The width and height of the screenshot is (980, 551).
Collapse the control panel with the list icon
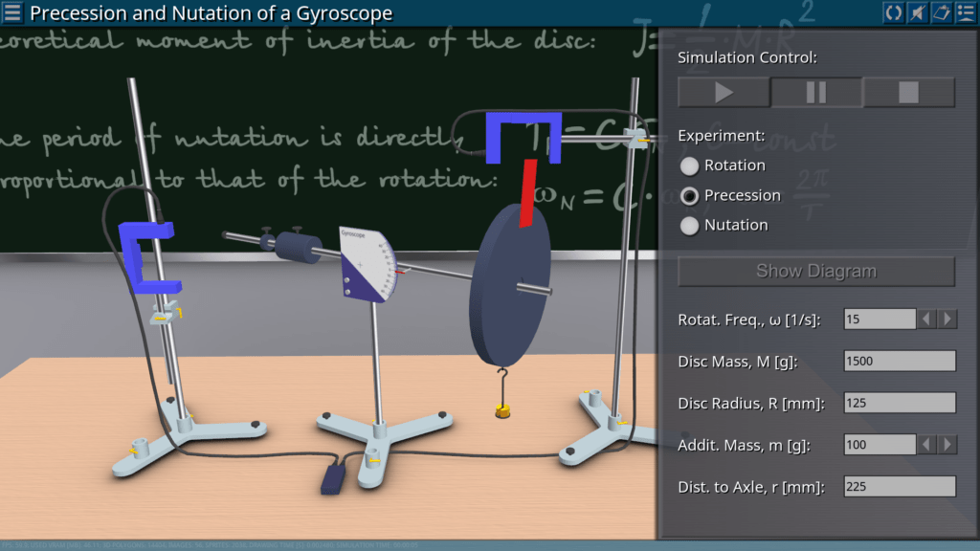[x=965, y=12]
